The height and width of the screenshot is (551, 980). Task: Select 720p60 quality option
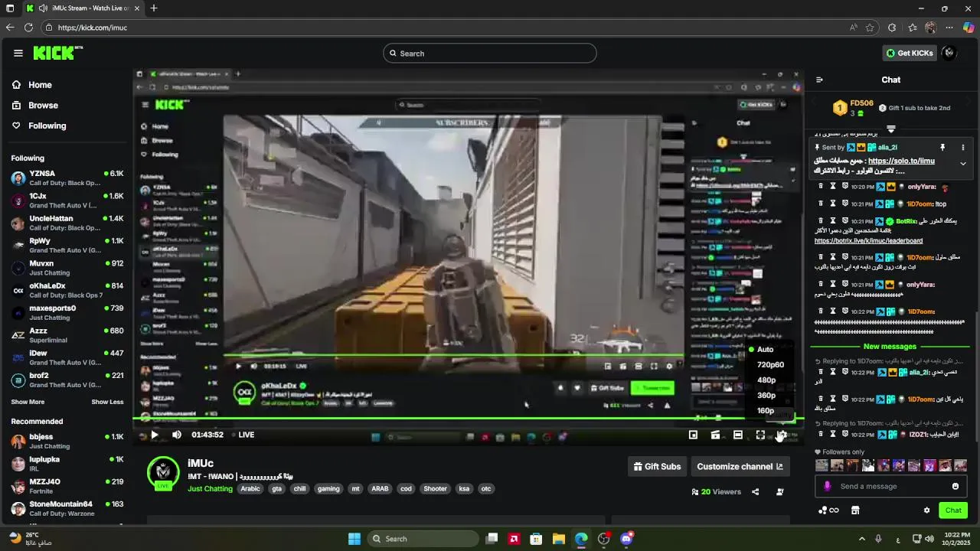(x=770, y=365)
